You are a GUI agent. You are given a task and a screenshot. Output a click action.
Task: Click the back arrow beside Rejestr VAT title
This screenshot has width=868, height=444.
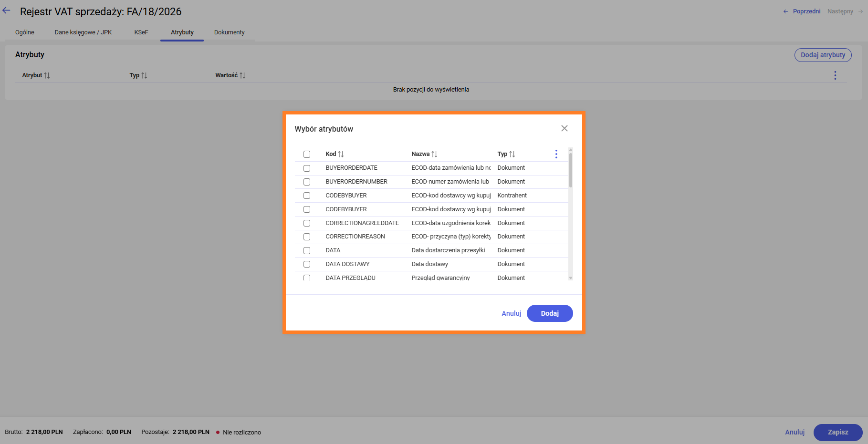pyautogui.click(x=6, y=11)
